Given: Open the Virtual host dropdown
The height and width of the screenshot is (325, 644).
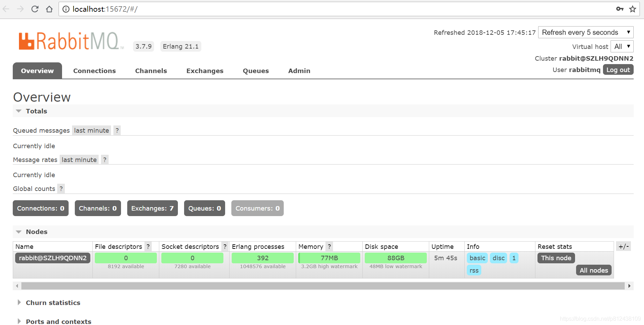Looking at the screenshot, I should pos(622,47).
